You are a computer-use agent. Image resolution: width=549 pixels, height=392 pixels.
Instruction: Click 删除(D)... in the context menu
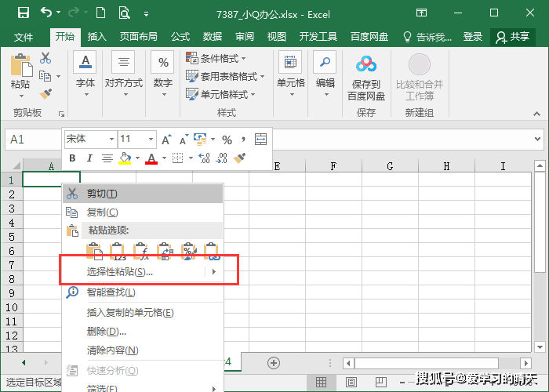coord(107,331)
